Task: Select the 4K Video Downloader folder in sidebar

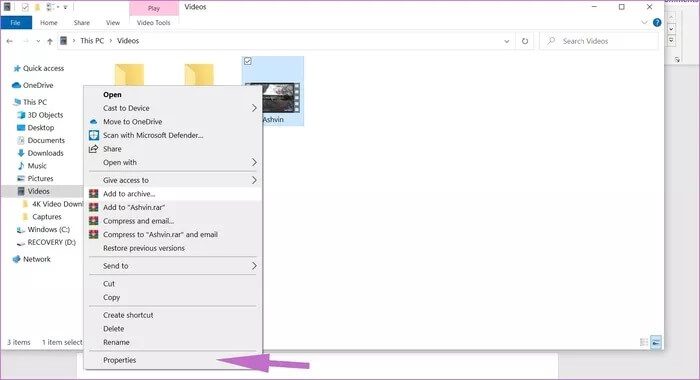Action: [x=57, y=204]
